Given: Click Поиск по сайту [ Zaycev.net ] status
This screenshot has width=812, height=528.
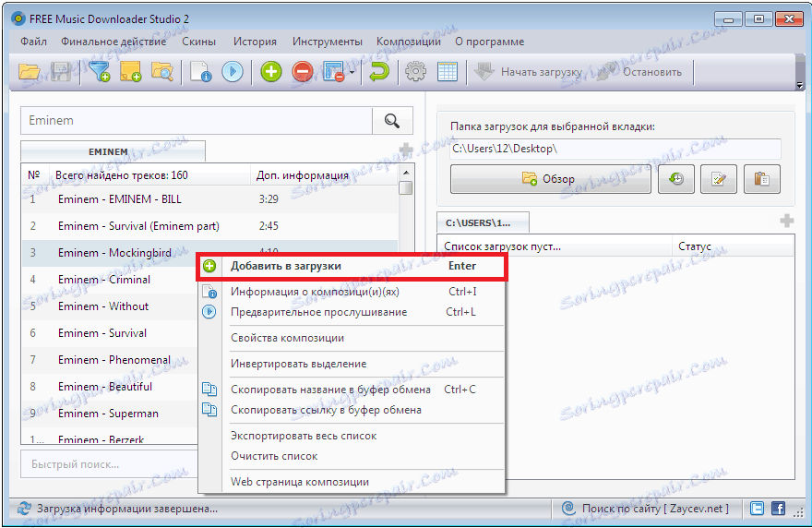Looking at the screenshot, I should coord(646,509).
